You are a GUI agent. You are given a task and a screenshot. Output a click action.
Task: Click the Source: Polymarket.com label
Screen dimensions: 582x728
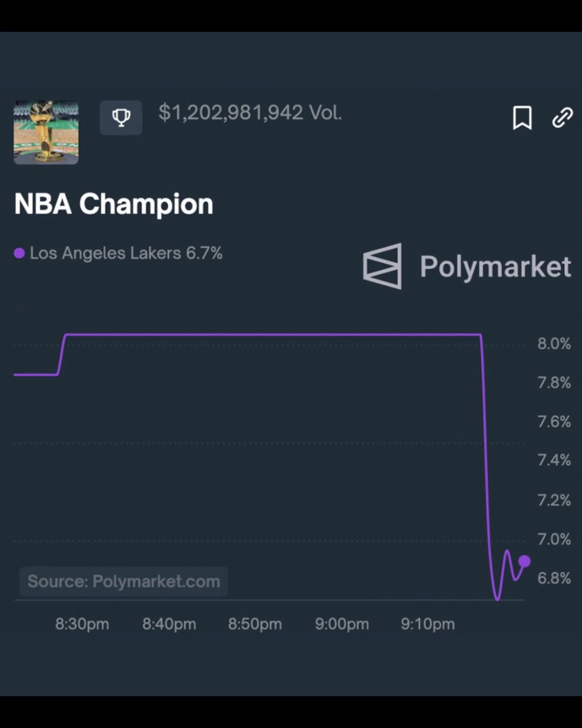[124, 581]
